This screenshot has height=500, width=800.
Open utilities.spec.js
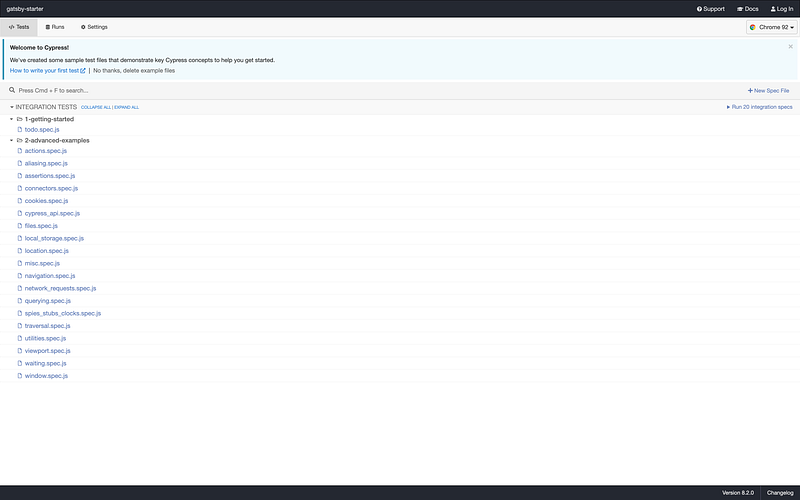click(45, 338)
